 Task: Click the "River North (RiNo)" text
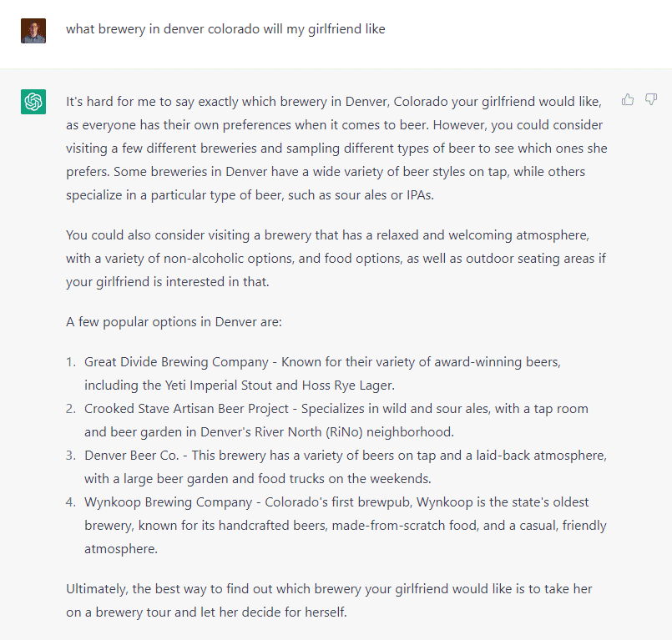(326, 432)
